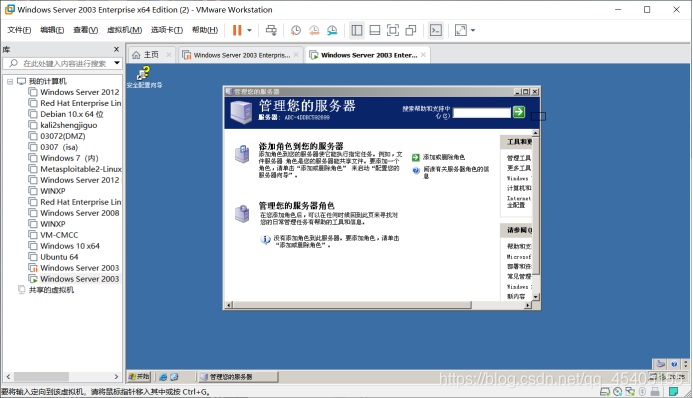The image size is (693, 398).
Task: Close the library panel
Action: click(x=116, y=49)
